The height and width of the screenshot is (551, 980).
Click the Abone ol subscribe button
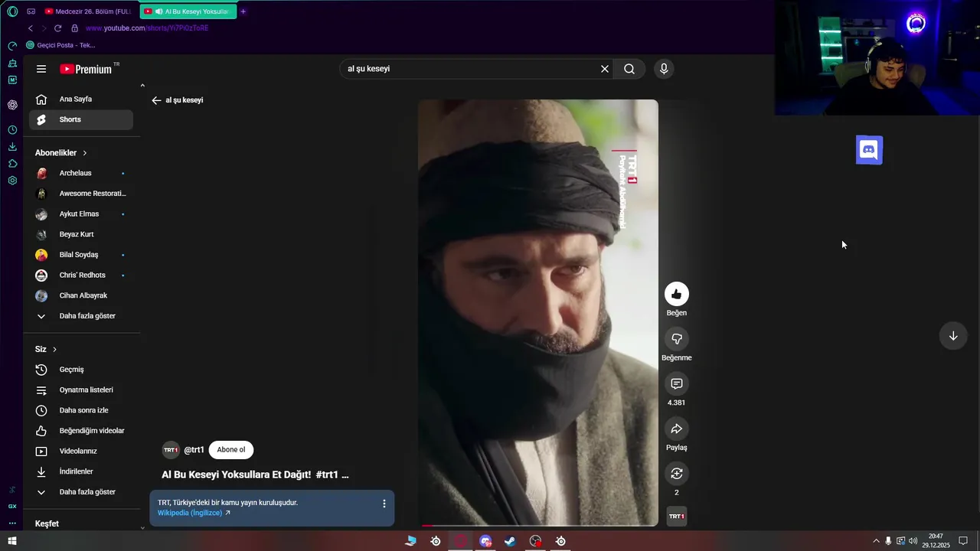tap(231, 450)
